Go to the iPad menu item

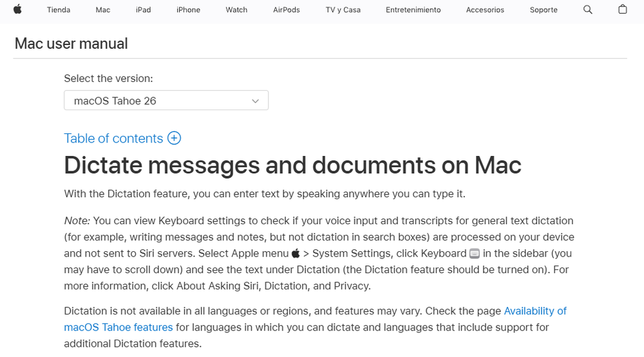tap(144, 10)
